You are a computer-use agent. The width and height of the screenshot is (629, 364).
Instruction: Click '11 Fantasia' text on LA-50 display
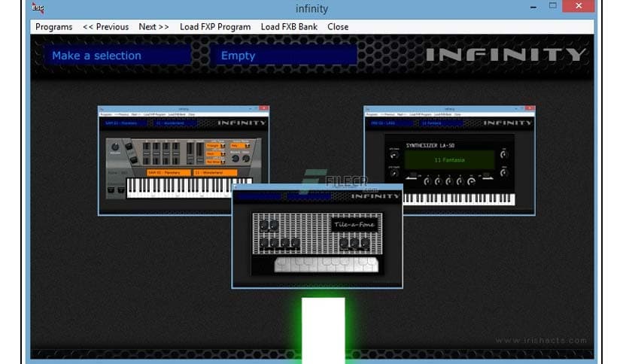(449, 160)
